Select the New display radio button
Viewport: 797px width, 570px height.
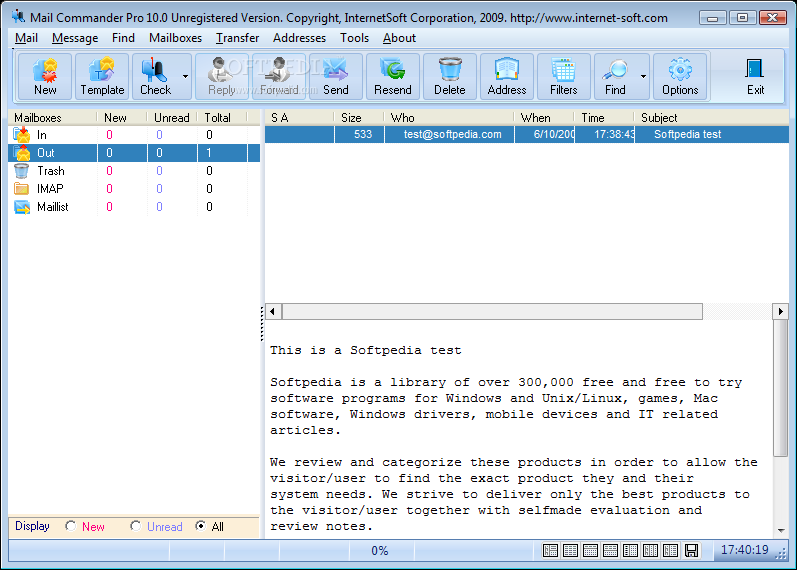point(70,526)
